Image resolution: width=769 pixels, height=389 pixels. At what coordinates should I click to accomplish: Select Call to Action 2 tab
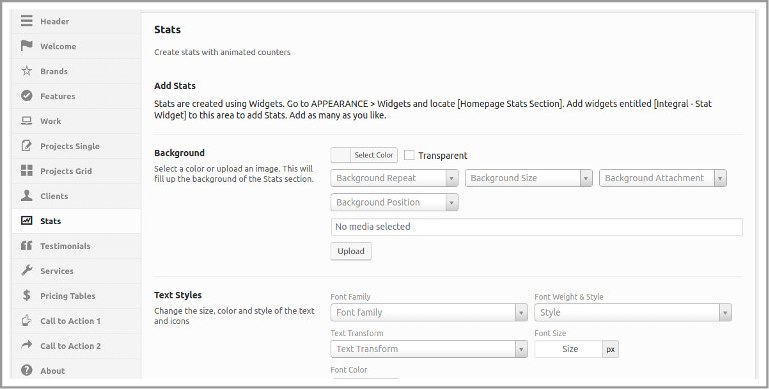pyautogui.click(x=76, y=346)
